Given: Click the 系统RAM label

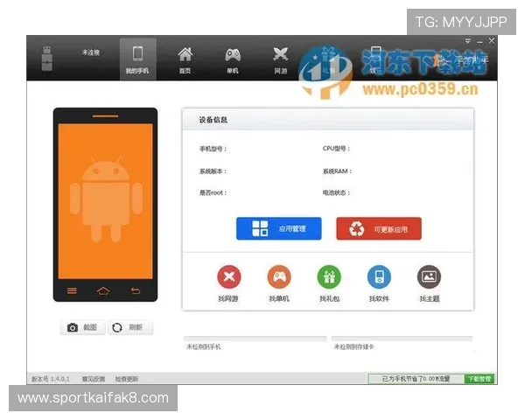Looking at the screenshot, I should (337, 171).
